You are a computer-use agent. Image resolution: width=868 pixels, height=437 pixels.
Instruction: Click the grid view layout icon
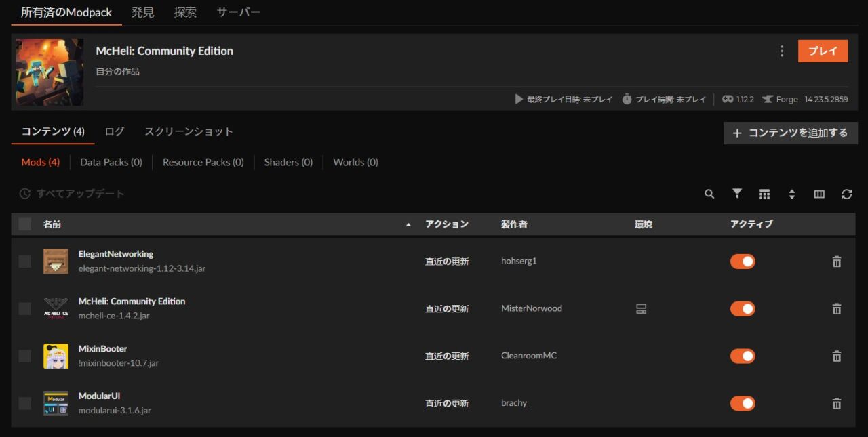[764, 194]
